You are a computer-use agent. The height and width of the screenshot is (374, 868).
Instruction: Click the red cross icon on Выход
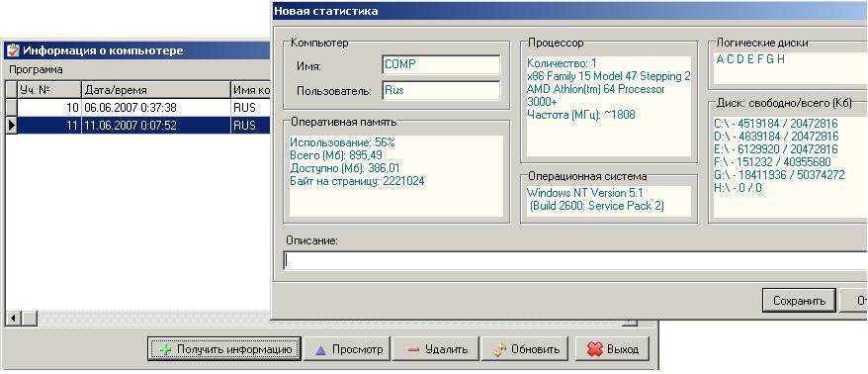click(x=594, y=349)
